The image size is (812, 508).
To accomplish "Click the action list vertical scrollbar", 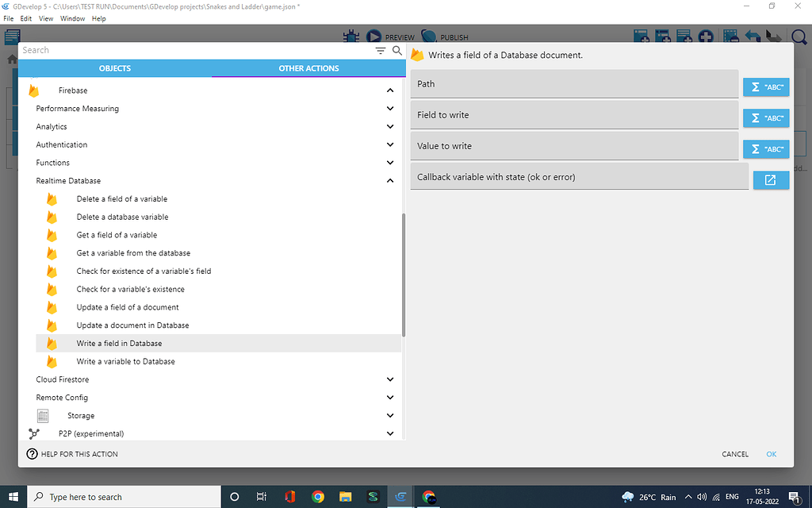I will point(404,275).
